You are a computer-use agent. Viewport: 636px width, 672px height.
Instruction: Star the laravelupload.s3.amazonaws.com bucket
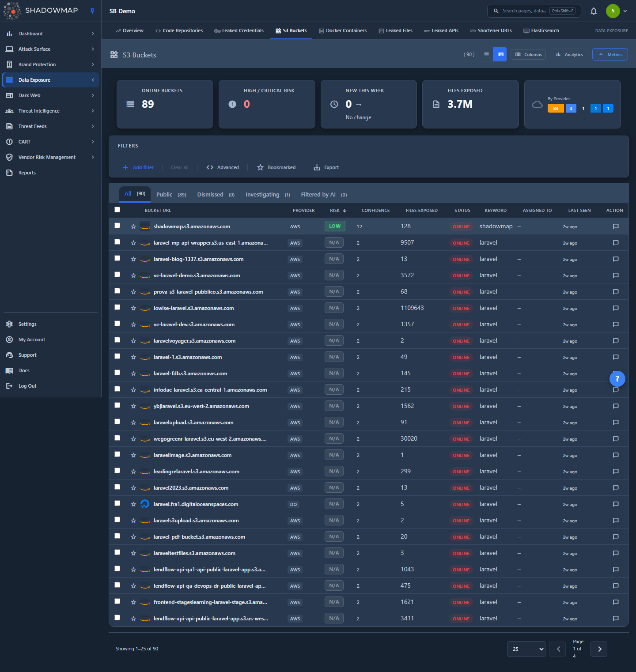coord(133,423)
